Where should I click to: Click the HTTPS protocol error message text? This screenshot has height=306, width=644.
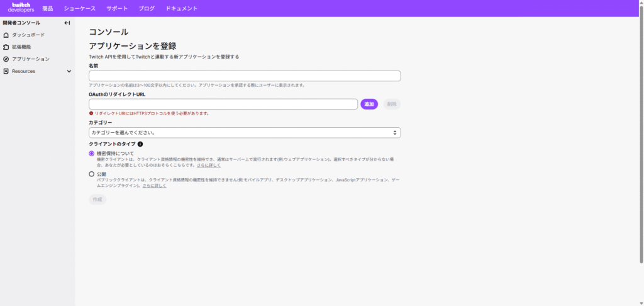point(152,113)
